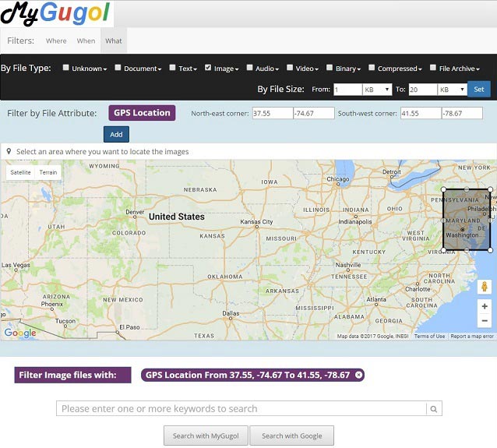Switch map to Terrain view
This screenshot has height=448, width=497.
(x=48, y=172)
